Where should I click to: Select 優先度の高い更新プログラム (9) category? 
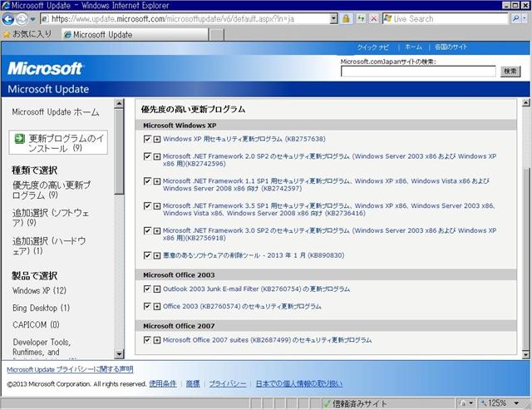52,190
